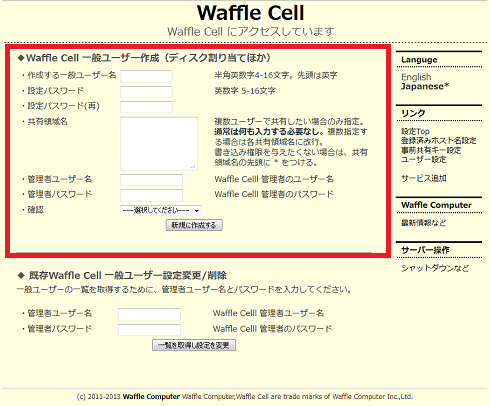Open the 事前共有キー設定 link
490x406 pixels.
431,150
